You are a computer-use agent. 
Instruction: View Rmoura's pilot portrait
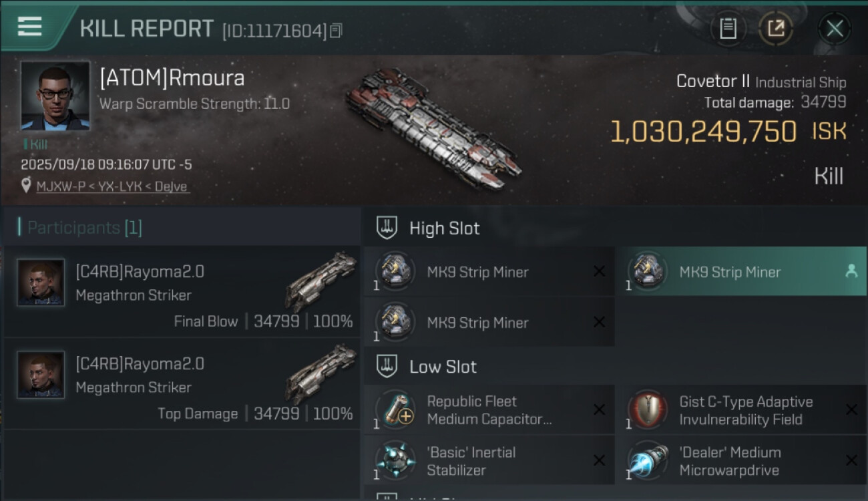(55, 96)
